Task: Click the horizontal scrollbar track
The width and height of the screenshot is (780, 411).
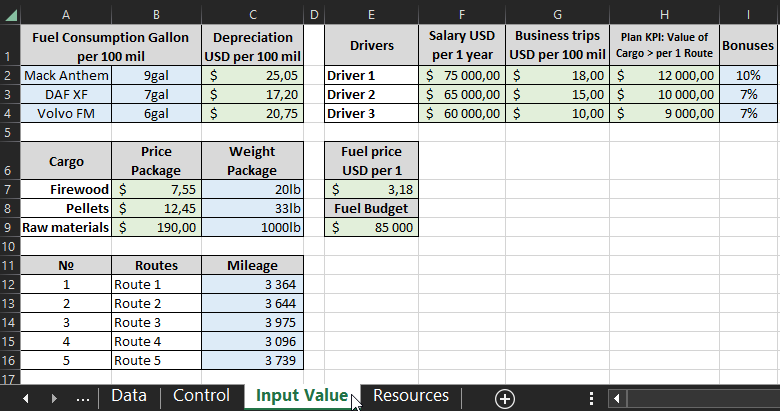Action: pos(700,398)
